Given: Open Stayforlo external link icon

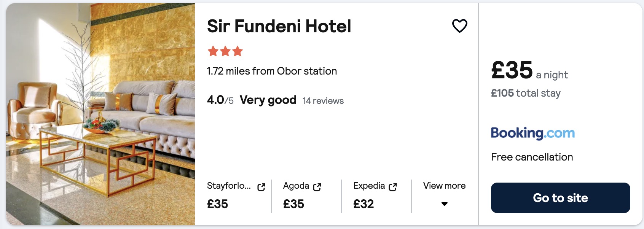Looking at the screenshot, I should pos(261,187).
